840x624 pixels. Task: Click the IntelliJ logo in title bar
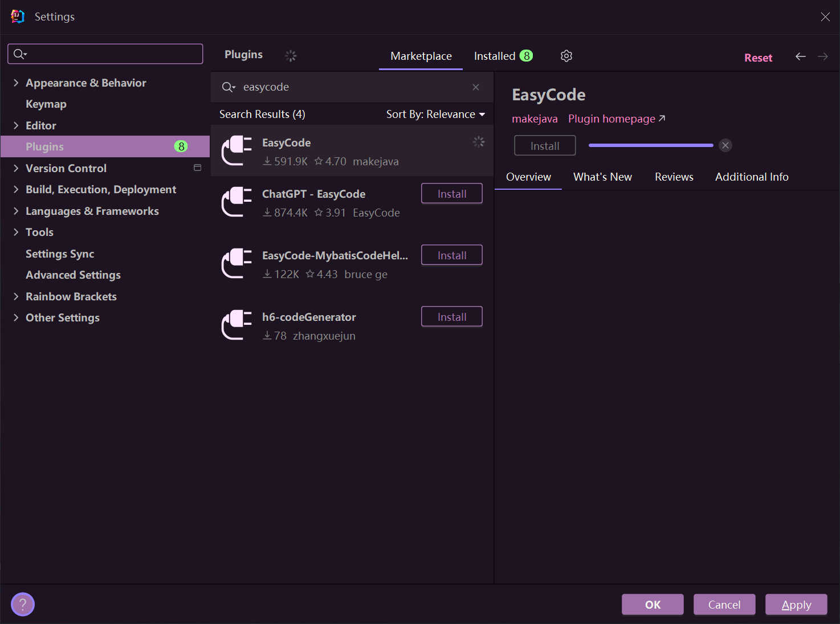coord(18,17)
